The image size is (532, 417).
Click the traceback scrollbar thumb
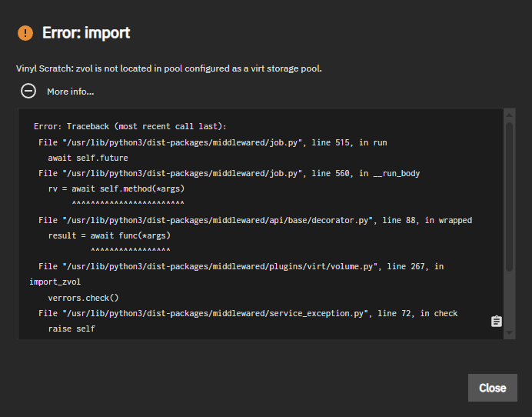[x=509, y=197]
